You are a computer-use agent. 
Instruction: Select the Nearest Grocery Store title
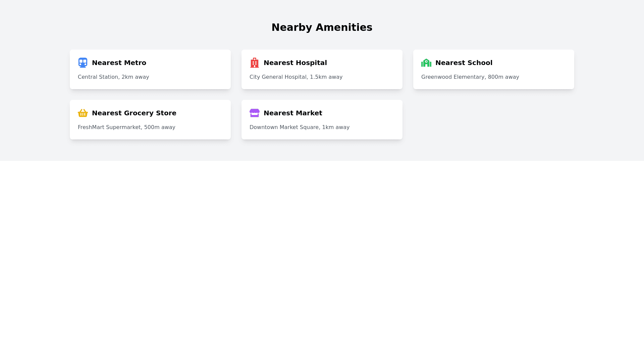pyautogui.click(x=134, y=113)
